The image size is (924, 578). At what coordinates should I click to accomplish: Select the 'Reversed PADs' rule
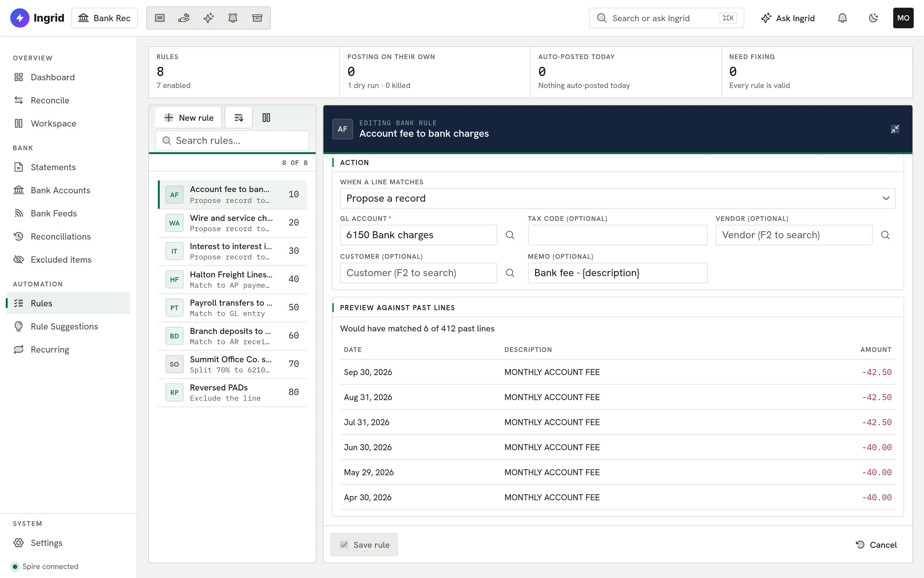(x=232, y=393)
